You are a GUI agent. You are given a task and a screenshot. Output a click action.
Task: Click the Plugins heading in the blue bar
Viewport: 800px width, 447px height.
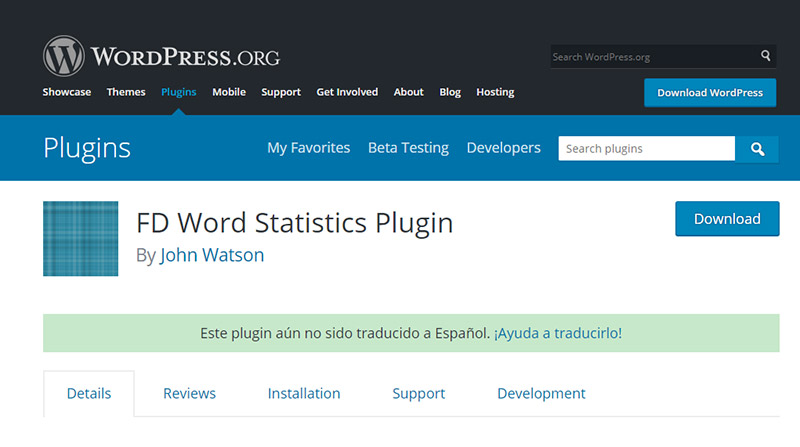(x=87, y=148)
